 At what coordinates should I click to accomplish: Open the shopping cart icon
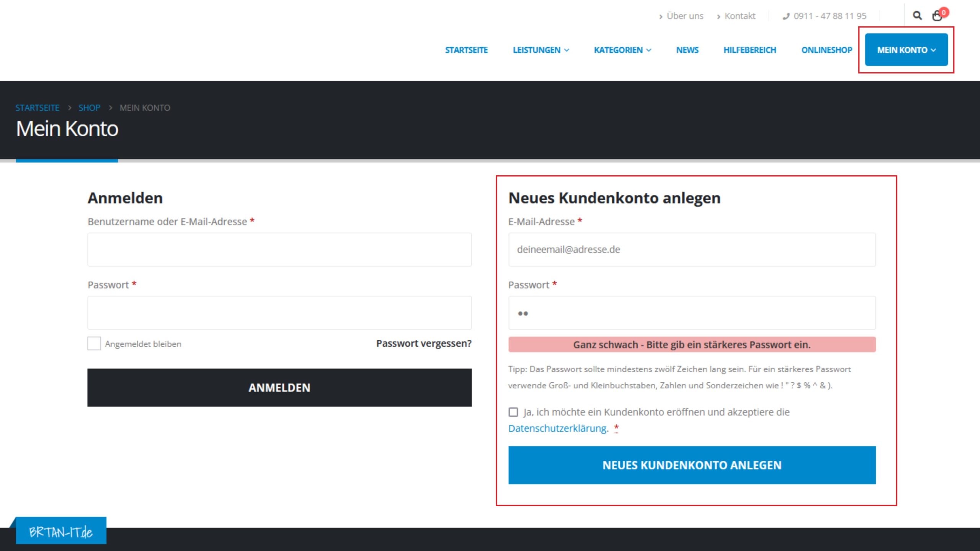(x=937, y=16)
